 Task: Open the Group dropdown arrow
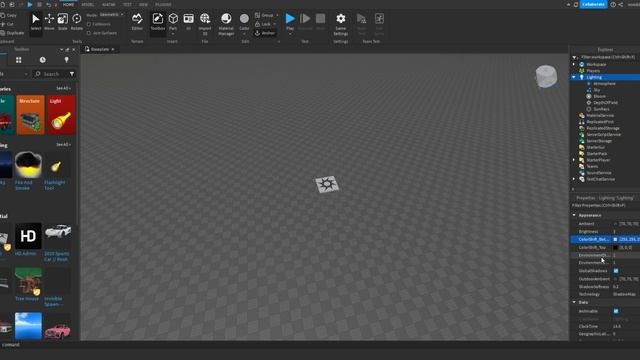tap(277, 16)
